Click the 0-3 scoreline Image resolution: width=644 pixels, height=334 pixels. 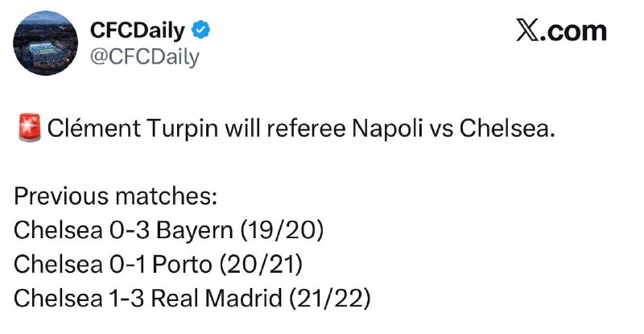click(129, 231)
